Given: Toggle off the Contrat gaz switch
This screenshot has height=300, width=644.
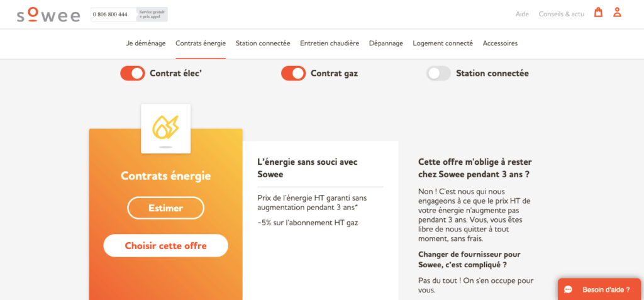Looking at the screenshot, I should [293, 74].
